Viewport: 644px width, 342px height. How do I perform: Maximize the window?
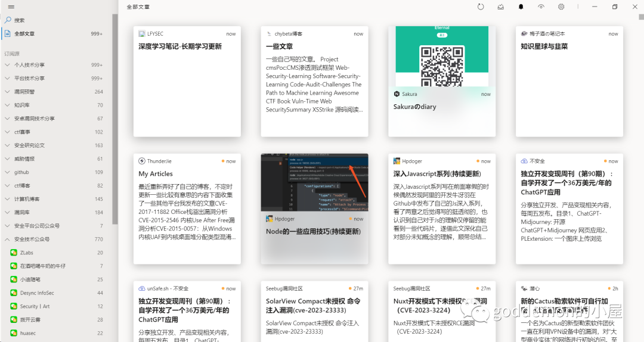click(x=615, y=7)
